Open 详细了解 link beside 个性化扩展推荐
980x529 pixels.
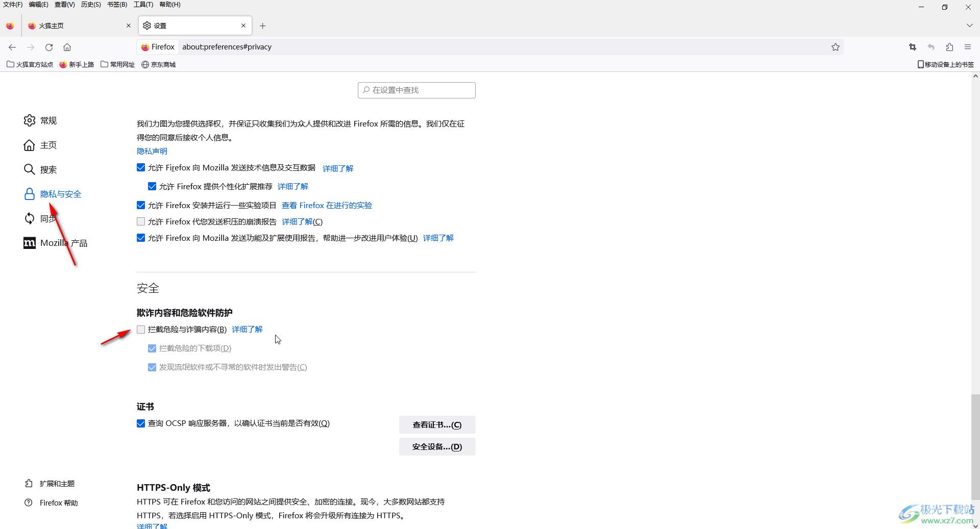[x=293, y=186]
